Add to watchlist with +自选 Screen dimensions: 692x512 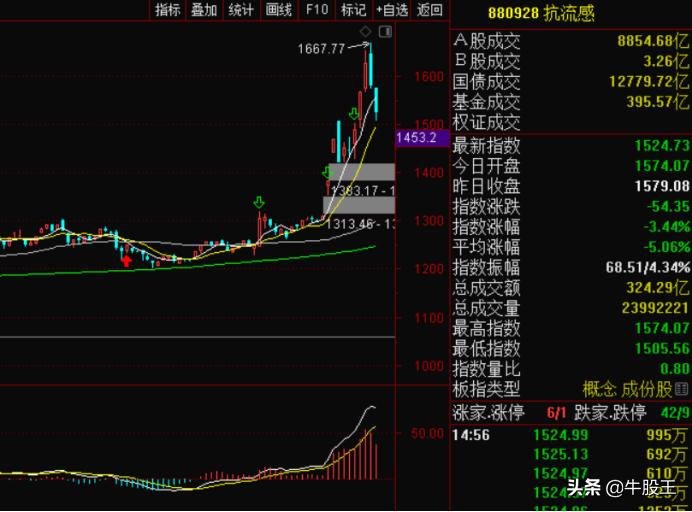[392, 10]
